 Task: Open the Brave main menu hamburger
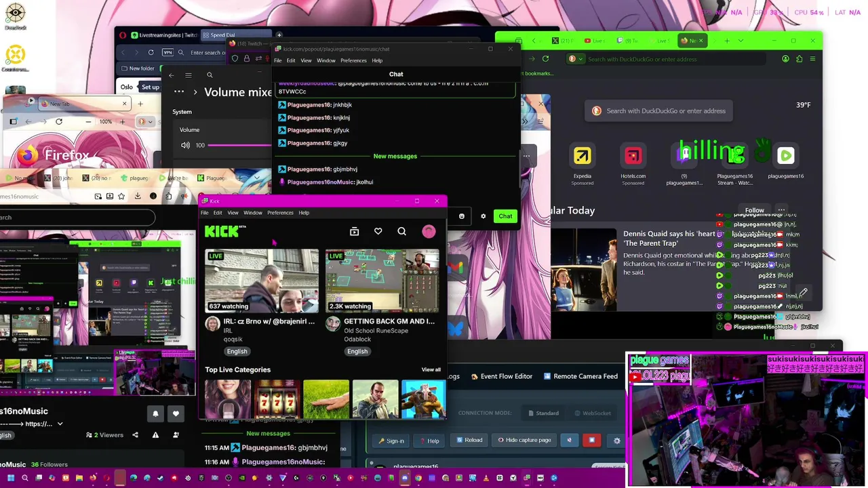(x=812, y=59)
